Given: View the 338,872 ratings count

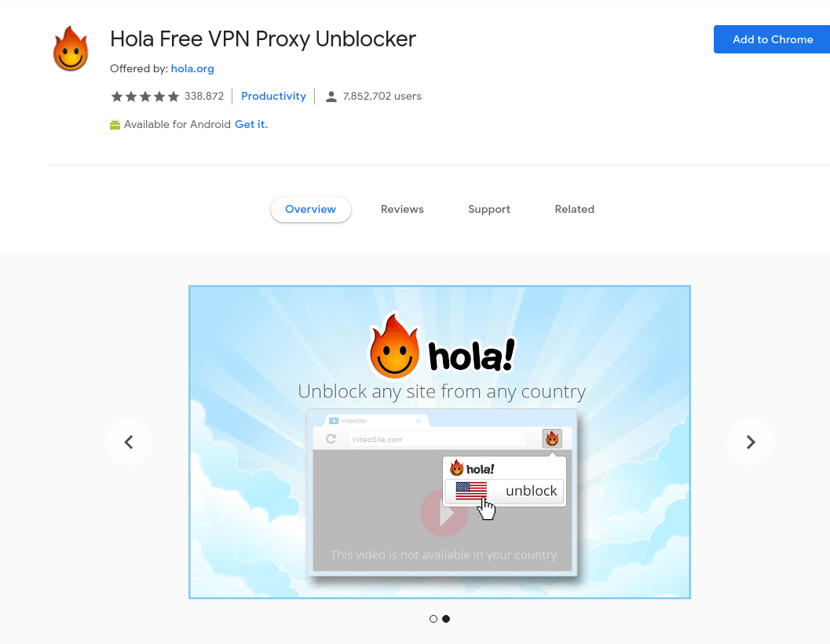Looking at the screenshot, I should coord(204,96).
